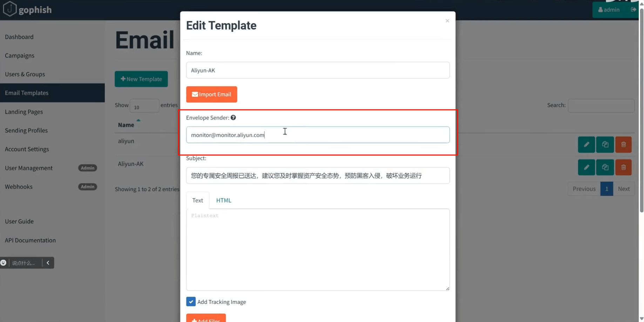Click the gophish logo icon
This screenshot has height=322, width=644.
coord(9,9)
